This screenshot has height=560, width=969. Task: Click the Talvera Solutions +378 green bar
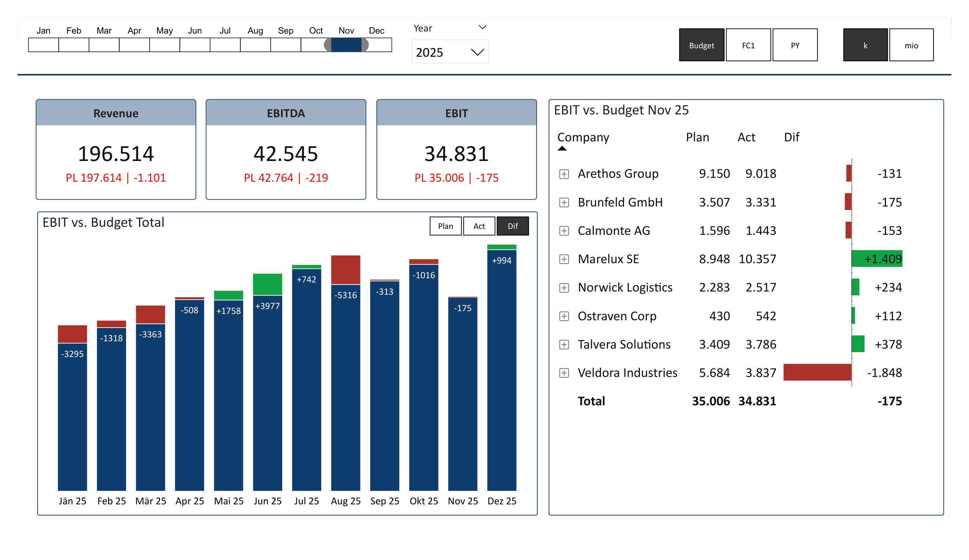tap(858, 344)
